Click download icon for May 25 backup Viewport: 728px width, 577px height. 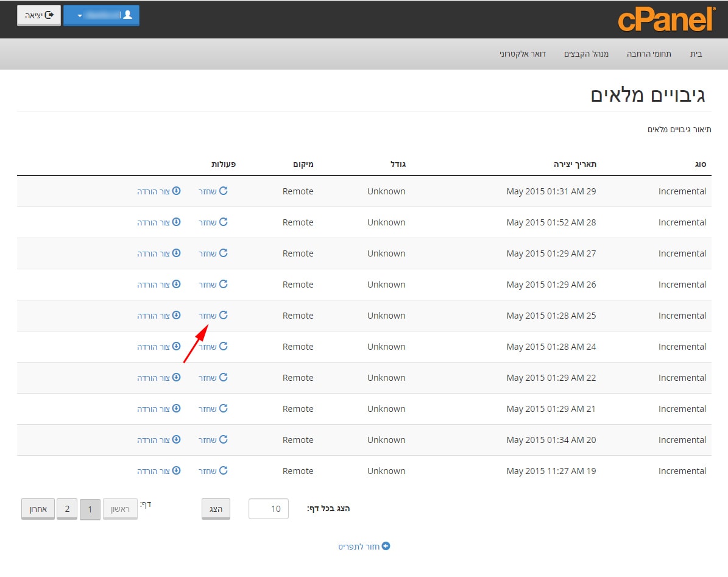(x=177, y=315)
